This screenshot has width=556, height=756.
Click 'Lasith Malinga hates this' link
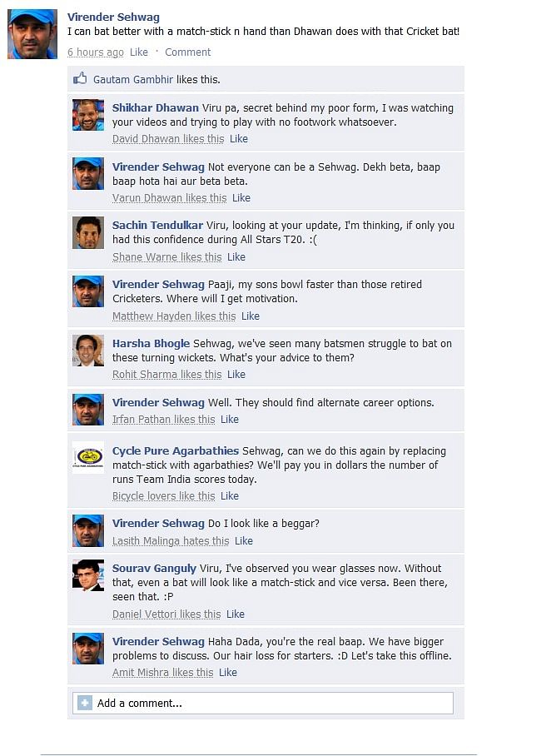171,541
